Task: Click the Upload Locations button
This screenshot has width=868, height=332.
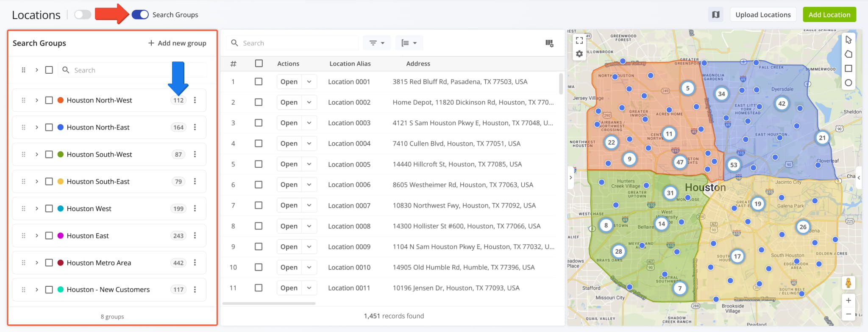Action: click(763, 15)
